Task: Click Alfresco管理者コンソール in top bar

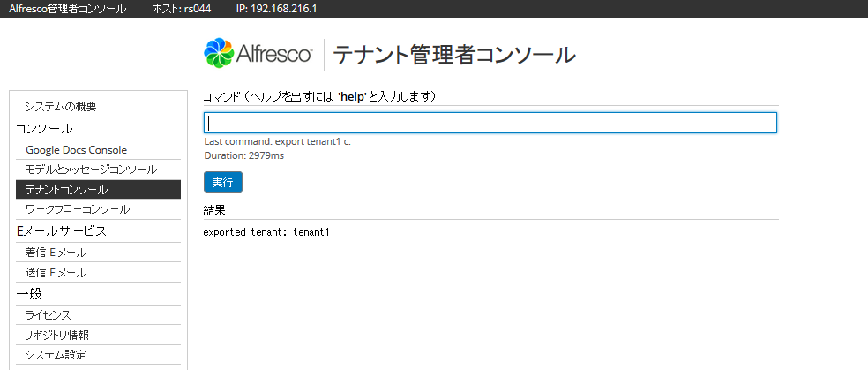Action: point(68,9)
